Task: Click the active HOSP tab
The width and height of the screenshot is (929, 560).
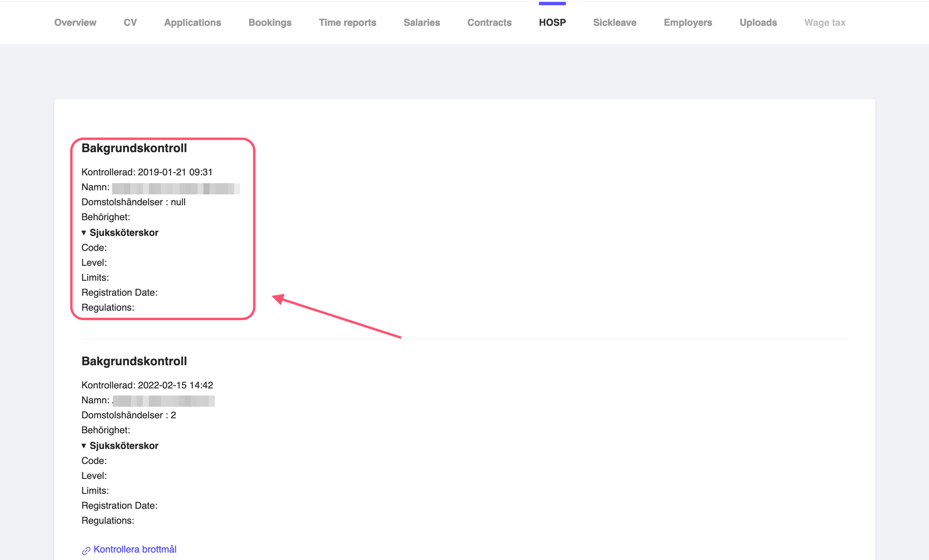Action: click(552, 22)
